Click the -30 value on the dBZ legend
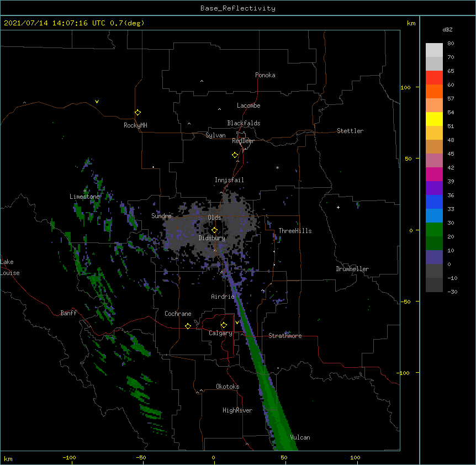The image size is (476, 465). [452, 292]
